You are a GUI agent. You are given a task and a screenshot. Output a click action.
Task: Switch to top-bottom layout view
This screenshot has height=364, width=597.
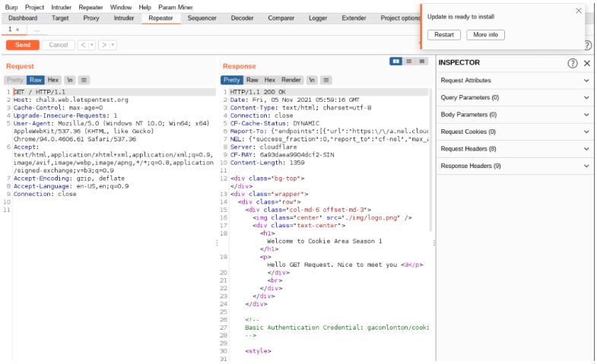pos(408,61)
